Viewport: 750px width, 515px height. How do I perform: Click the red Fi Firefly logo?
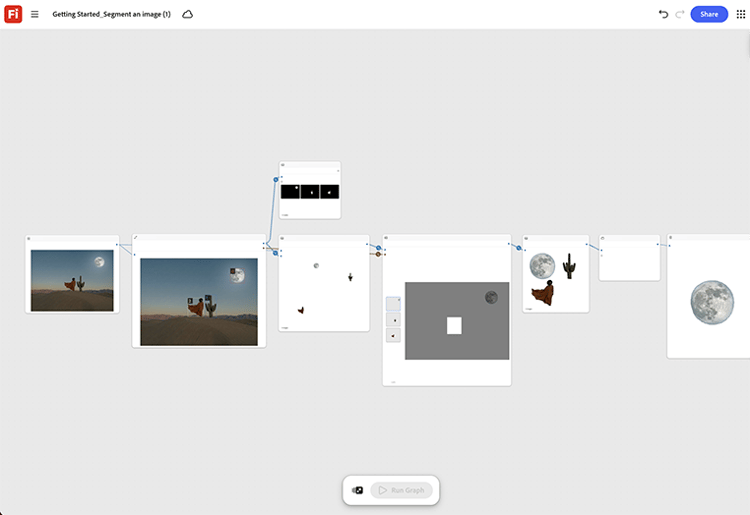tap(13, 14)
